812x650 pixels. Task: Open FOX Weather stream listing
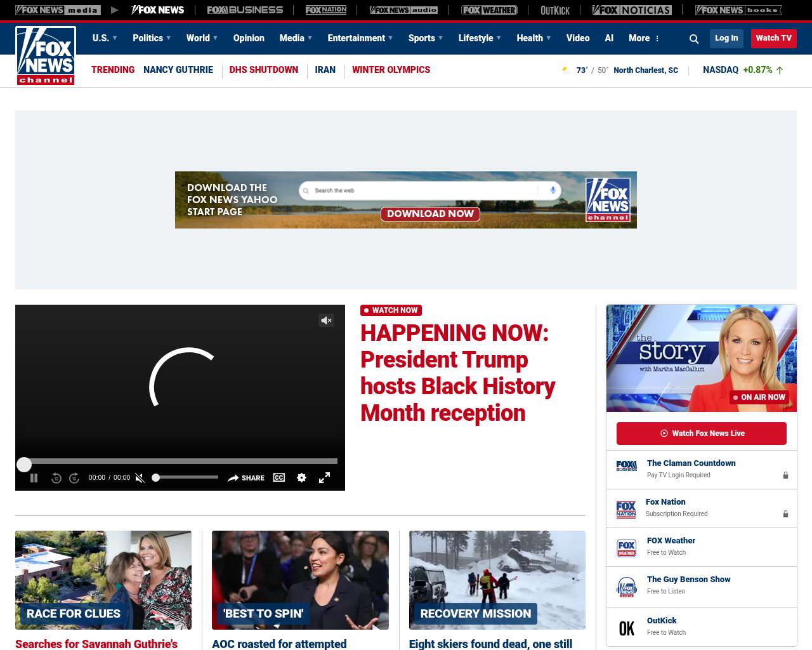[702, 547]
